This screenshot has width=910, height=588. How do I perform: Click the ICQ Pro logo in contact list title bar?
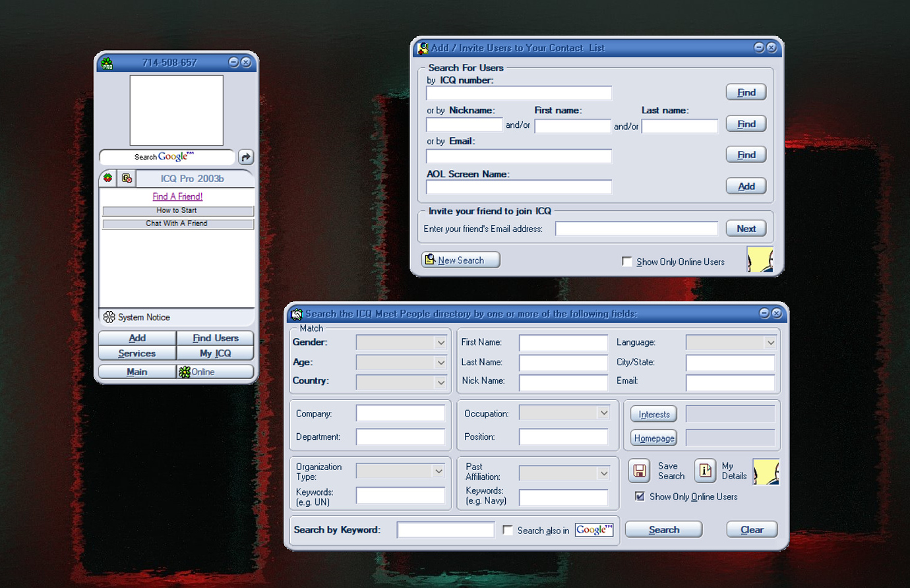[x=107, y=63]
